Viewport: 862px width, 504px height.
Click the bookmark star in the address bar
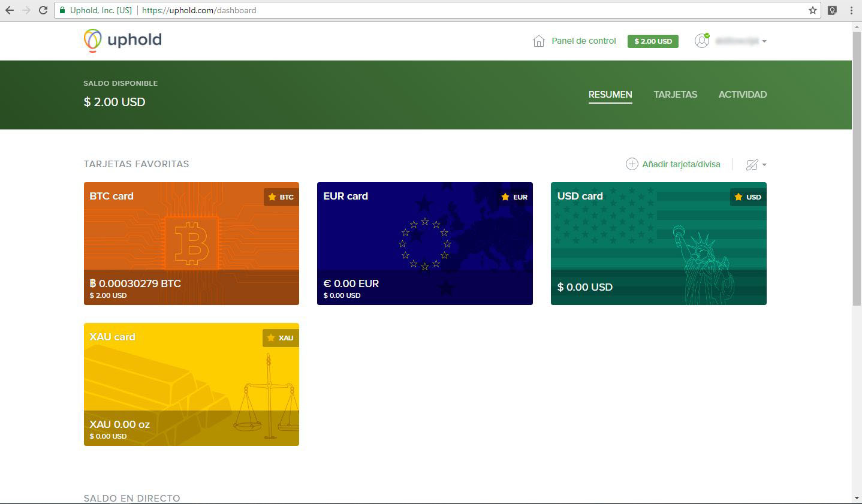tap(812, 10)
